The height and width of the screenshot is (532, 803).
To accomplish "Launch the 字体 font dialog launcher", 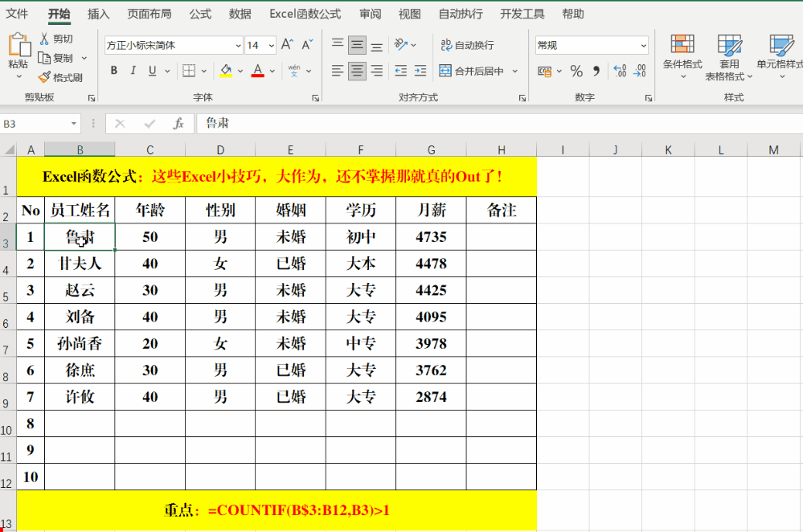I will 315,98.
